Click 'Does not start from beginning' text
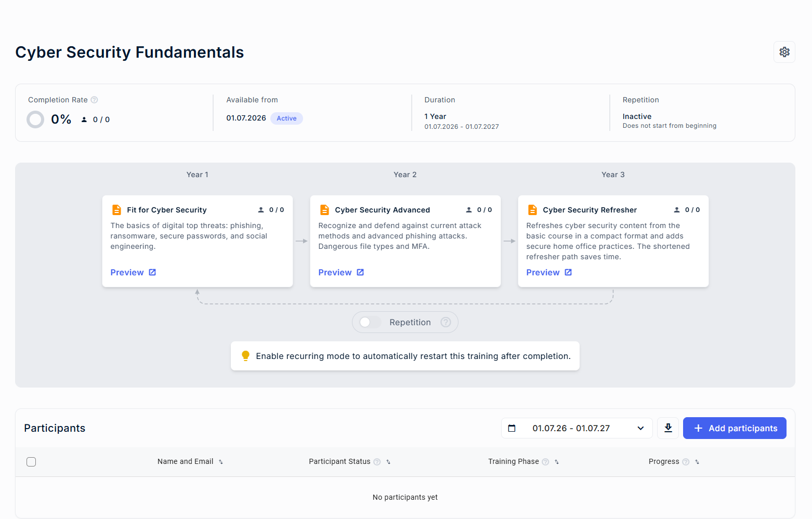Screen dimensions: 812x519 click(x=670, y=126)
